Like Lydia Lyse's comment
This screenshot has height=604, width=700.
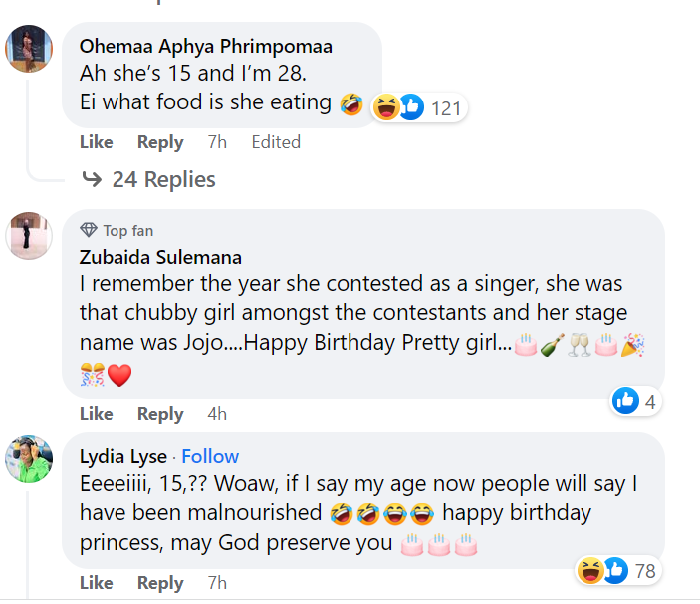[x=96, y=583]
